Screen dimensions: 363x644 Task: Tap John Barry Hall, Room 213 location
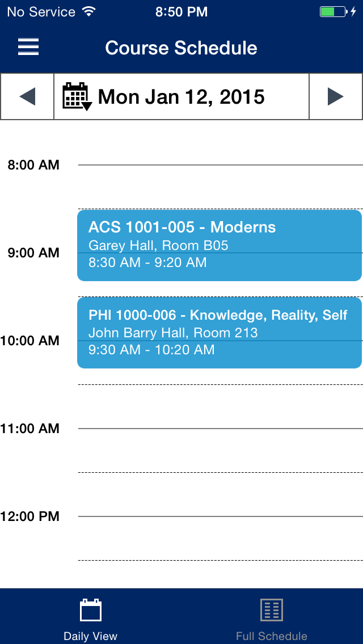[173, 333]
